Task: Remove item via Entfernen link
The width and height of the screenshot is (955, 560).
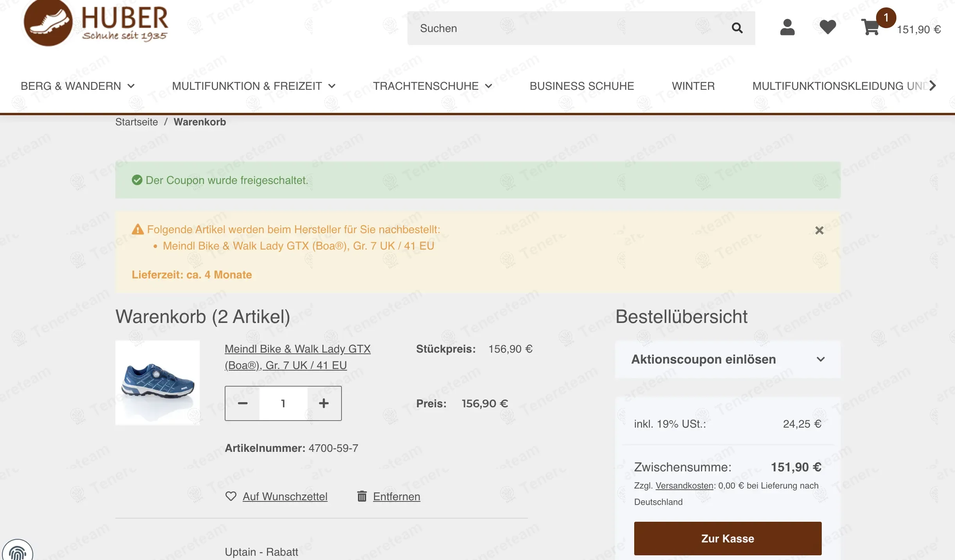Action: [397, 496]
